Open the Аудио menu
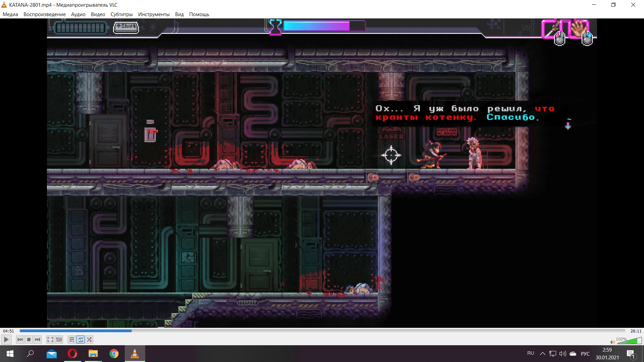 coord(78,14)
